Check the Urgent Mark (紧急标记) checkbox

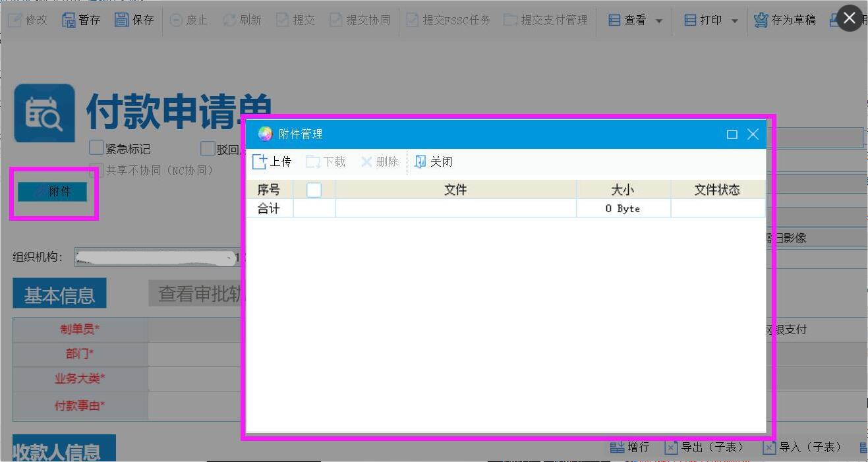(x=97, y=148)
